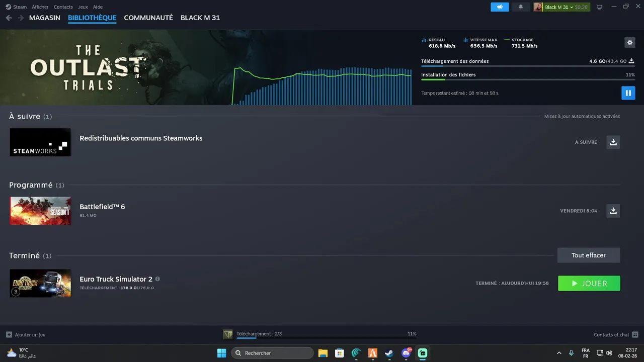Click the weather widget showing 10°C

(21, 353)
